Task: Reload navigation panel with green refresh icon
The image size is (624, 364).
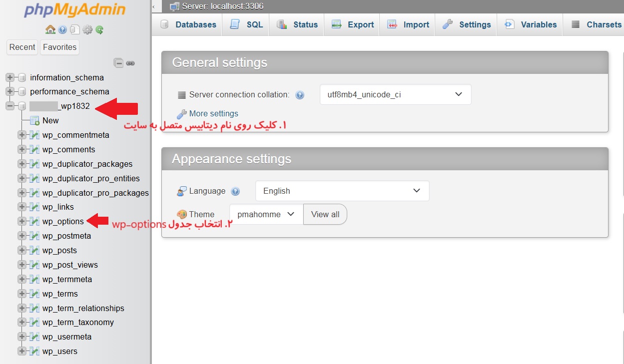Action: click(x=99, y=30)
